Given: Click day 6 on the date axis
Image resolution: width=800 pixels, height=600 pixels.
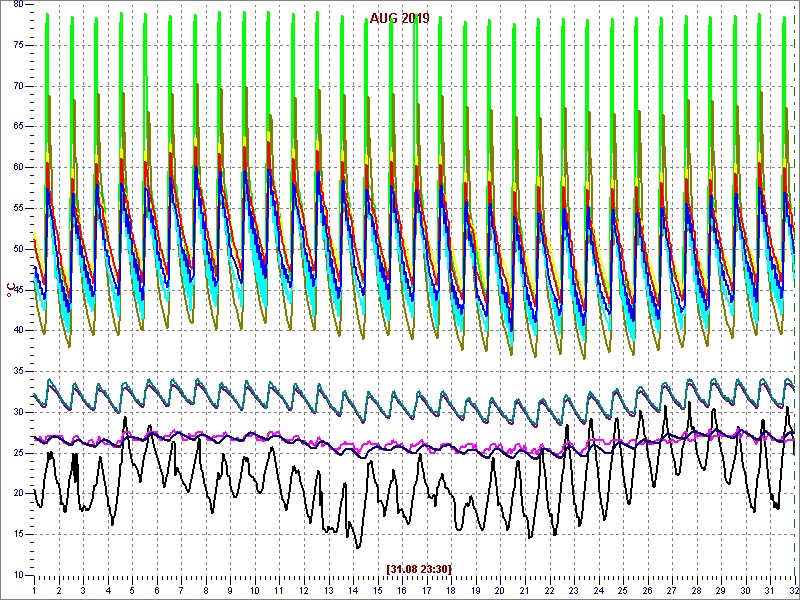Looking at the screenshot, I should pyautogui.click(x=157, y=590).
